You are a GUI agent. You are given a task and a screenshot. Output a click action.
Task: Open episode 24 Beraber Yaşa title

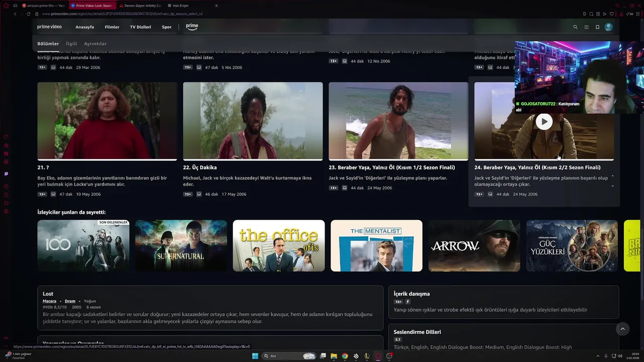coord(537,167)
